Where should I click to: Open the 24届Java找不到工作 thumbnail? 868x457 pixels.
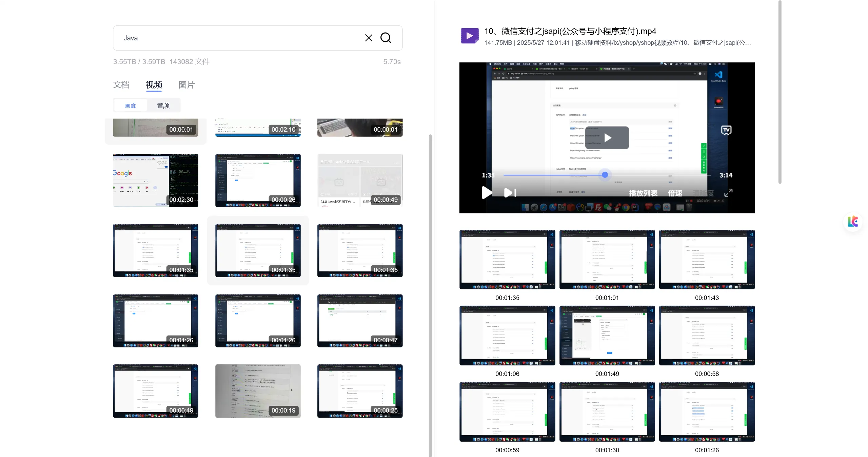click(x=360, y=180)
